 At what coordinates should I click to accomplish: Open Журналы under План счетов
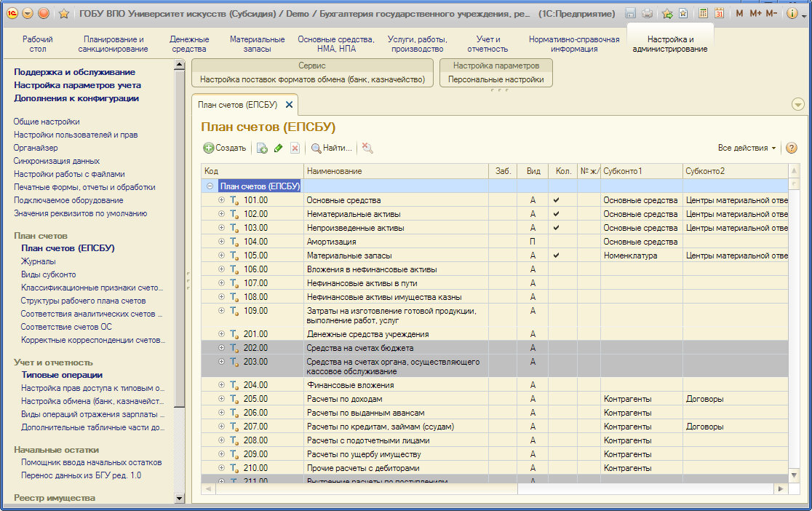(39, 261)
